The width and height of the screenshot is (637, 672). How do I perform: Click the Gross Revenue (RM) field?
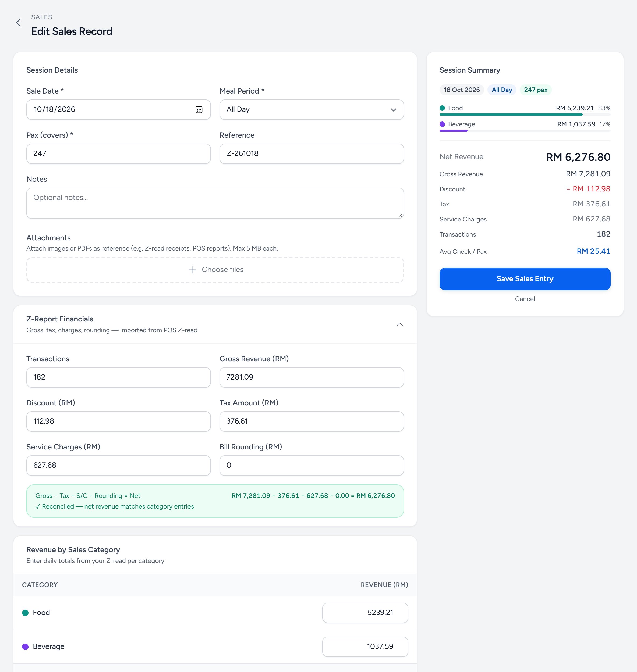click(311, 377)
